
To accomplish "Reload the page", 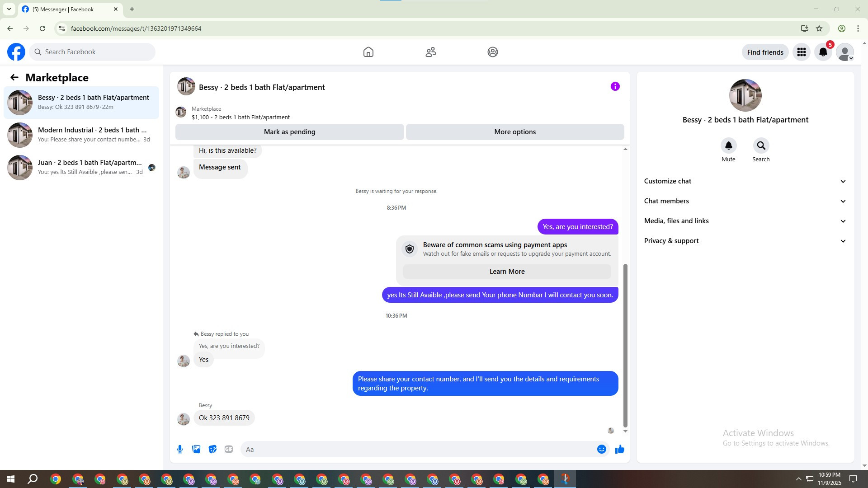I will [42, 28].
